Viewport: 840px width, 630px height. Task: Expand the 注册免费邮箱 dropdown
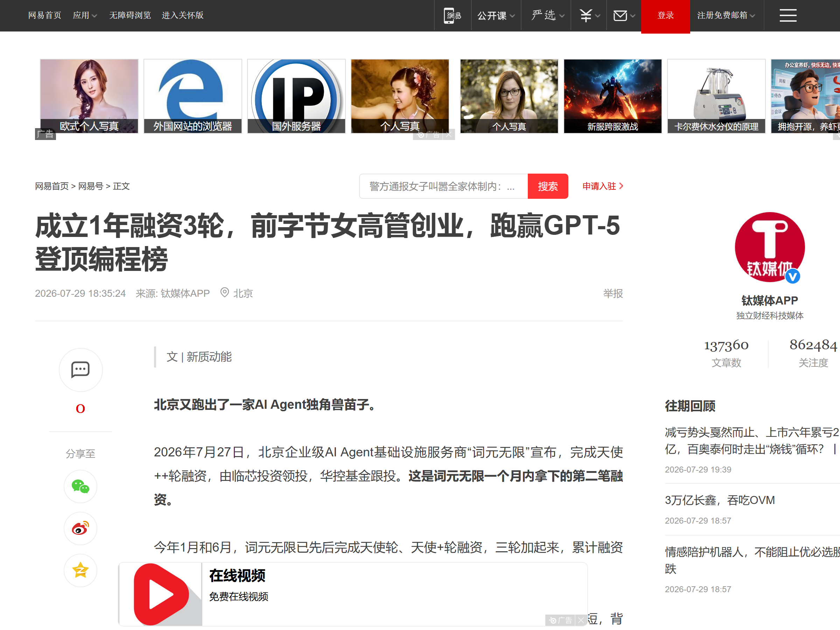[x=726, y=15]
